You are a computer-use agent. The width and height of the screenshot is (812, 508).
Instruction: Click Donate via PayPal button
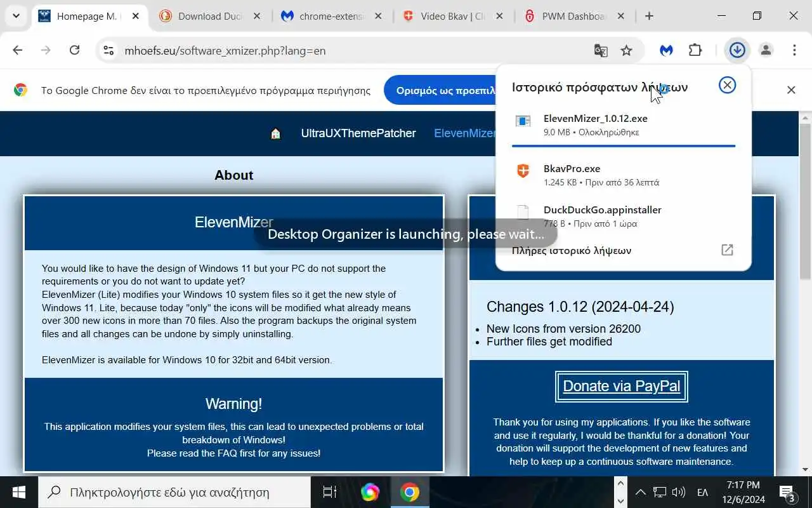tap(622, 386)
